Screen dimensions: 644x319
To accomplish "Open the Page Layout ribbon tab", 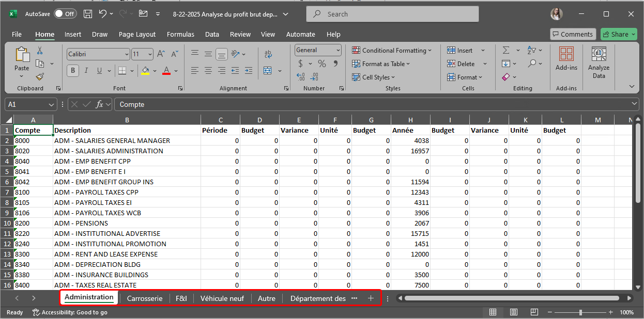I will (x=137, y=34).
